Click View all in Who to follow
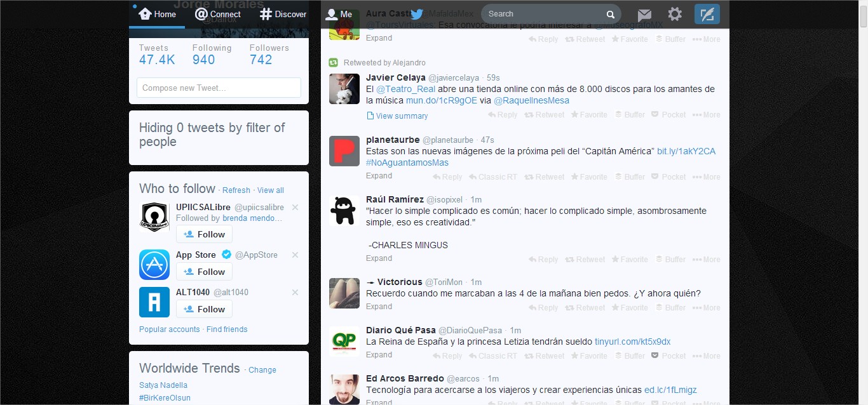 coord(271,190)
